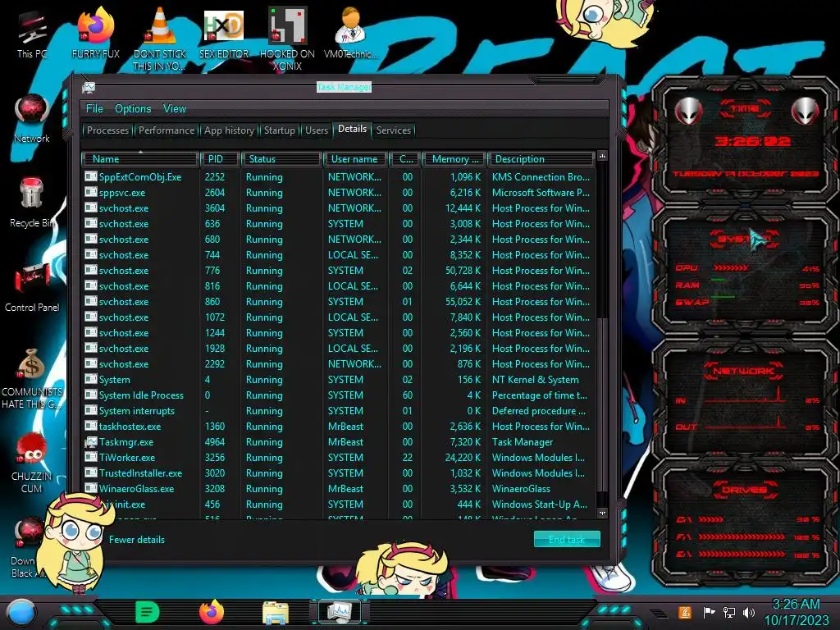840x630 pixels.
Task: Select the TiWorker.exe process row
Action: (x=339, y=458)
